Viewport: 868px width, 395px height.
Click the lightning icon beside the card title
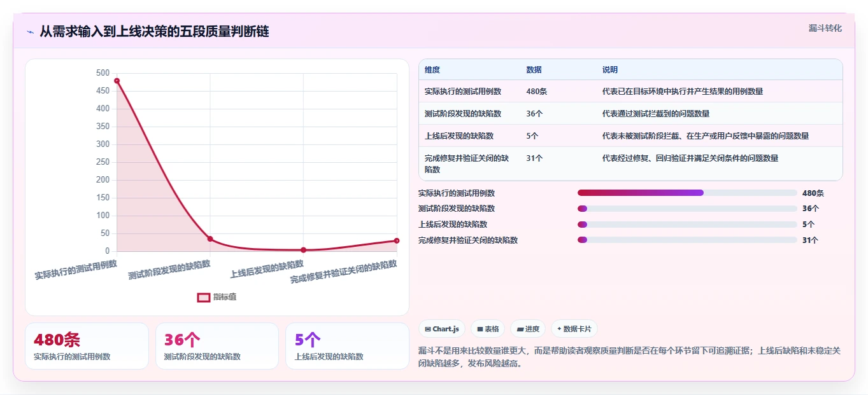pos(30,32)
